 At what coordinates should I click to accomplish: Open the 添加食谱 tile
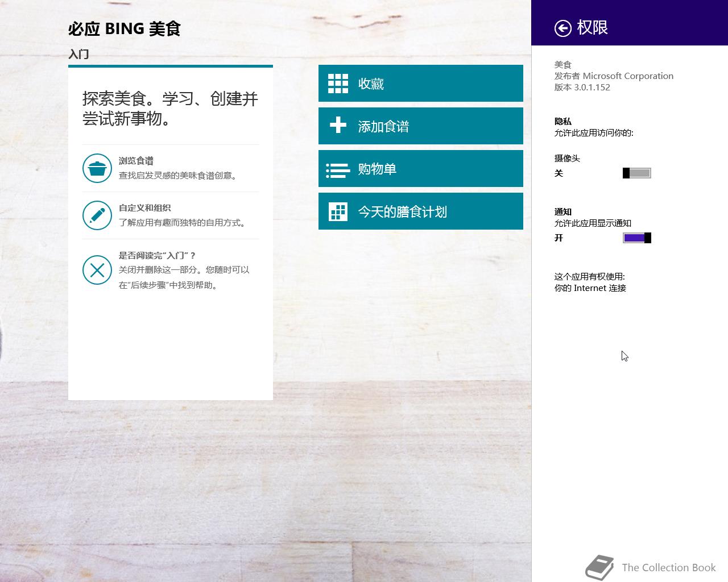[x=421, y=126]
